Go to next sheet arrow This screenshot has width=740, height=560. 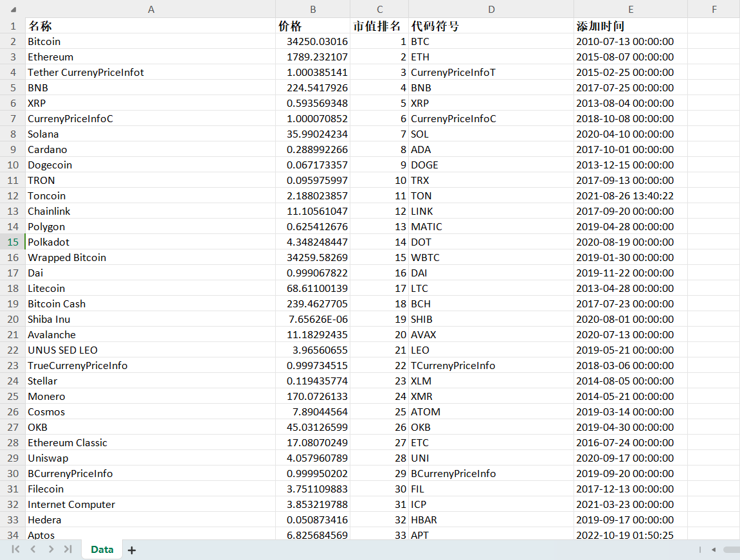point(51,549)
